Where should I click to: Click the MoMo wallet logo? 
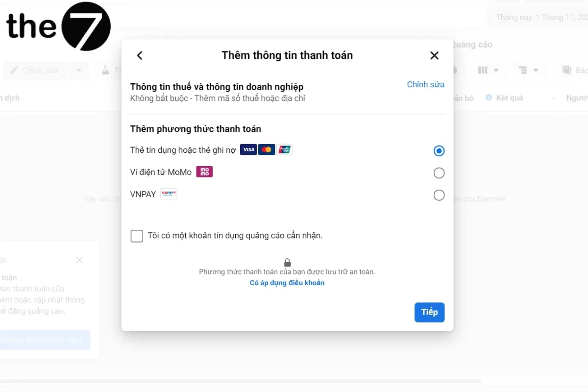click(x=204, y=172)
